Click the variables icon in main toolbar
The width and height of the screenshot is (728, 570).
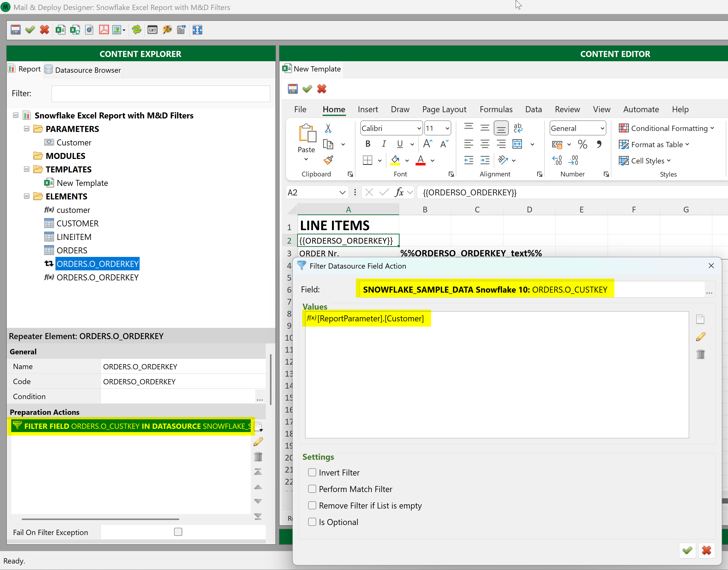pyautogui.click(x=152, y=30)
